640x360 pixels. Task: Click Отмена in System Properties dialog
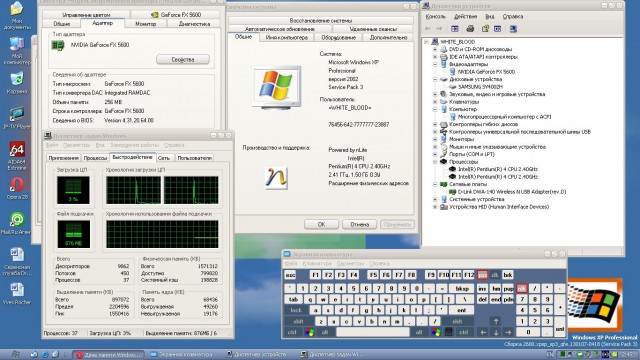[359, 224]
